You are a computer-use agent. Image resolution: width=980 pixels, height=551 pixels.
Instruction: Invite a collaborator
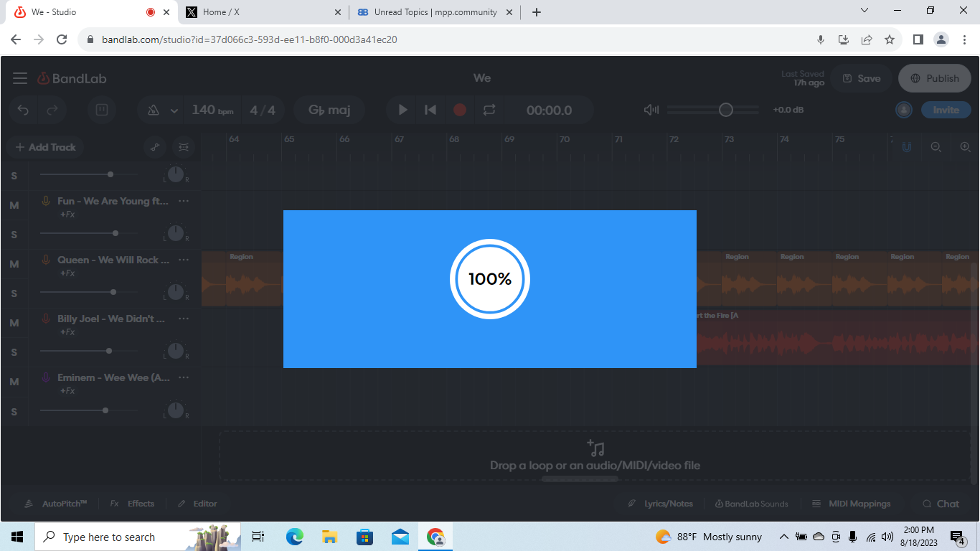click(946, 110)
